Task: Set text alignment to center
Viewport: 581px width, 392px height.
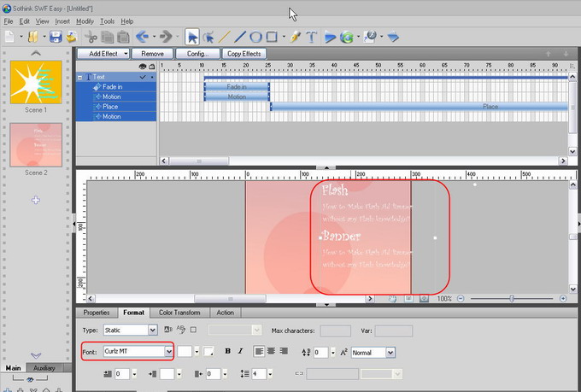Action: 271,351
